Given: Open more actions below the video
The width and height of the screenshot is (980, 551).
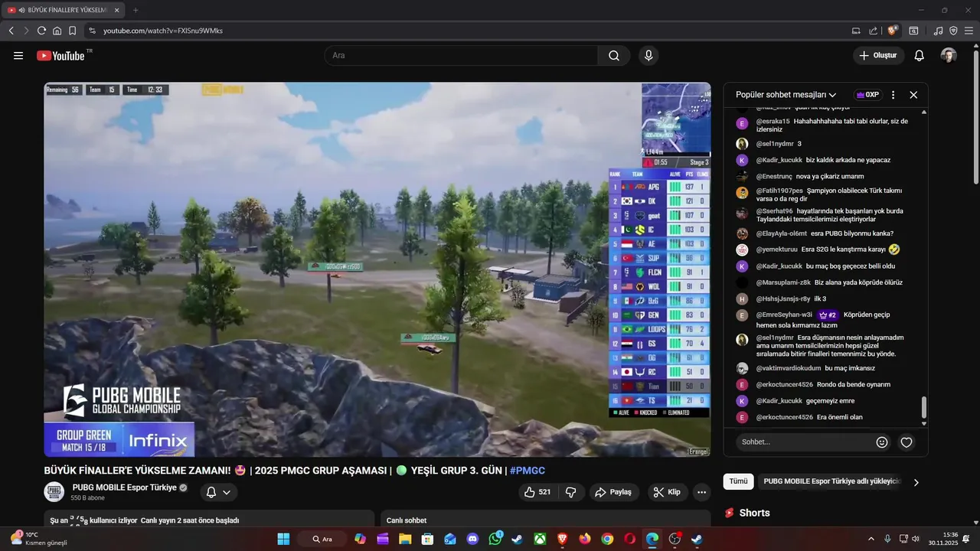Looking at the screenshot, I should (702, 492).
